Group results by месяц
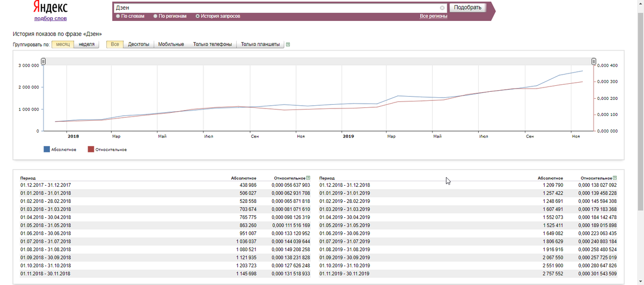 (x=63, y=44)
